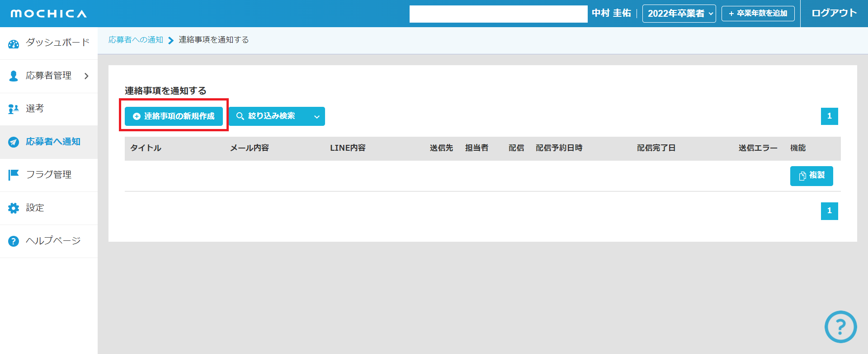Screen dimensions: 868x354
Task: Click the applicant management person icon
Action: 14,76
